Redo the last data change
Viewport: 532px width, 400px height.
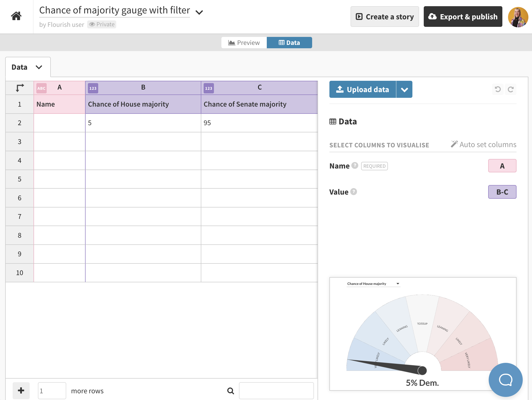(511, 89)
